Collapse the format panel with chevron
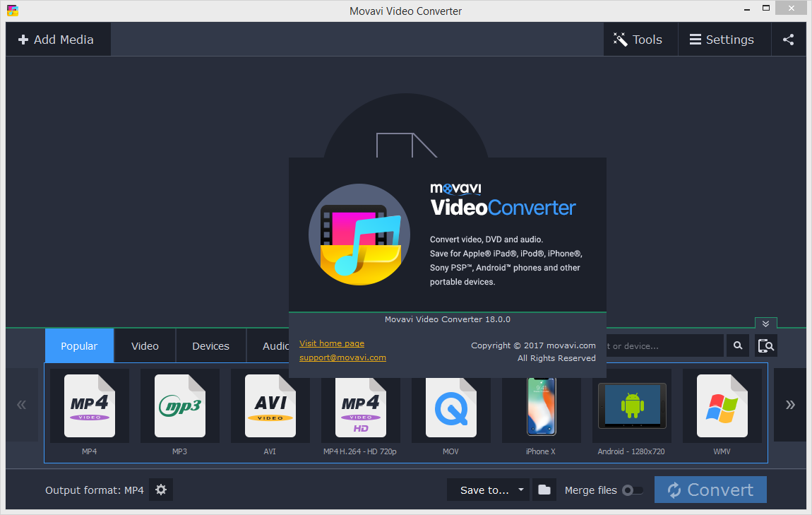The width and height of the screenshot is (812, 515). 766,324
